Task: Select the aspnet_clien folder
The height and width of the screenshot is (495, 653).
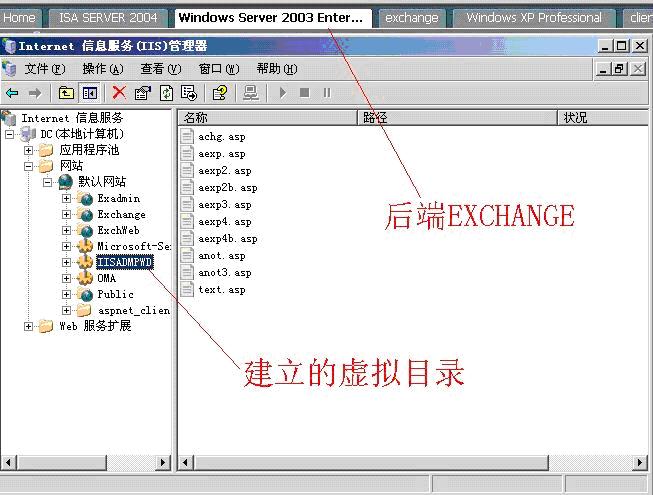Action: click(x=134, y=311)
